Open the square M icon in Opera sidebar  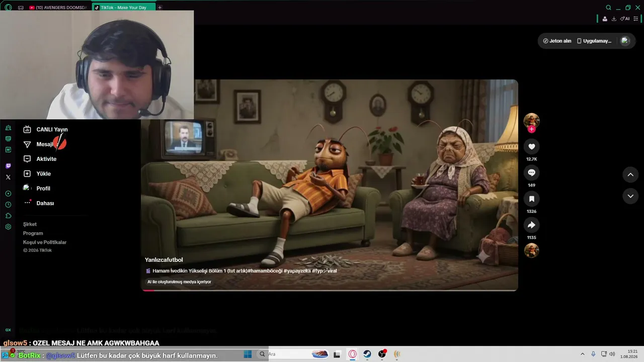[x=8, y=149]
